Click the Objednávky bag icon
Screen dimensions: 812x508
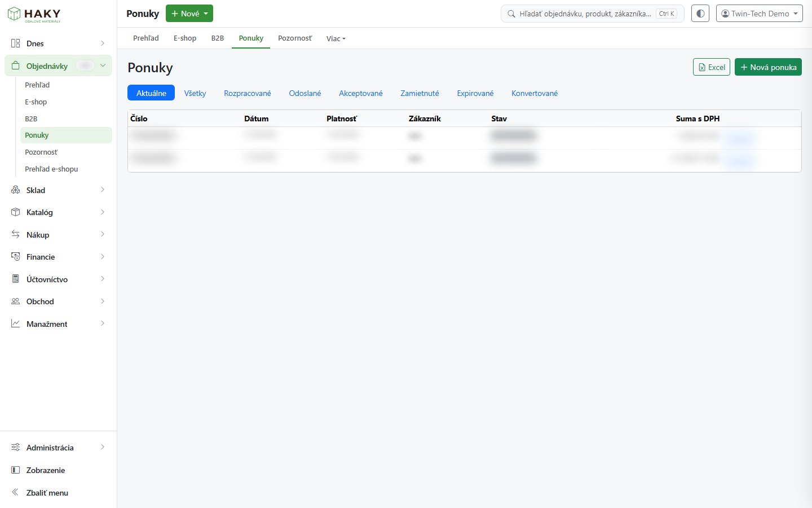16,65
